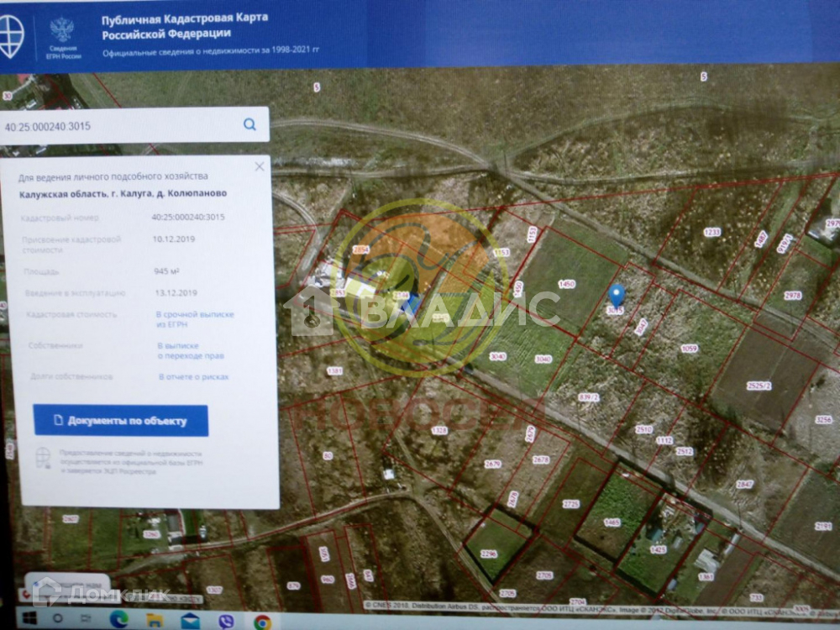This screenshot has width=840, height=630.
Task: Click the blue map pin marker
Action: [x=617, y=295]
